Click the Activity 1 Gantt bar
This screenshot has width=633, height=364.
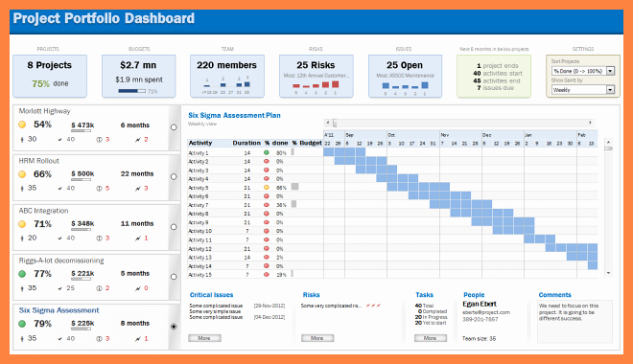pos(344,152)
